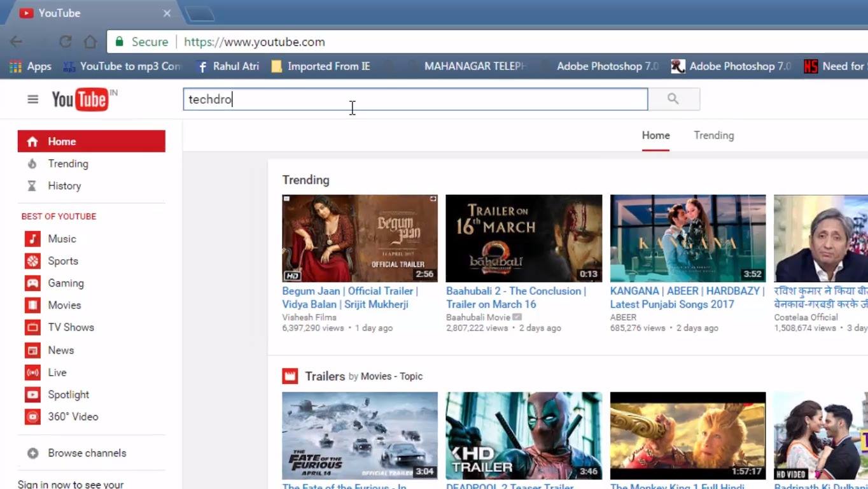Open the ABEER channel link
This screenshot has height=489, width=868.
tap(623, 317)
